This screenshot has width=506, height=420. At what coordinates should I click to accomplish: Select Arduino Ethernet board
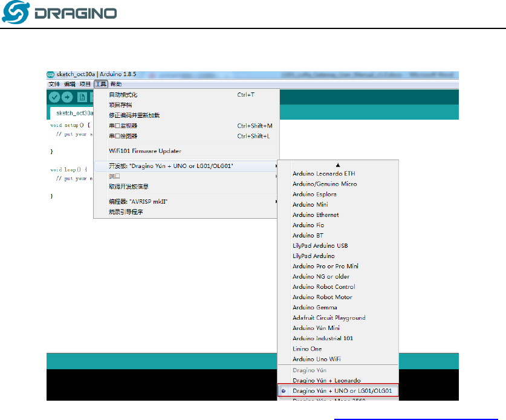pos(338,215)
